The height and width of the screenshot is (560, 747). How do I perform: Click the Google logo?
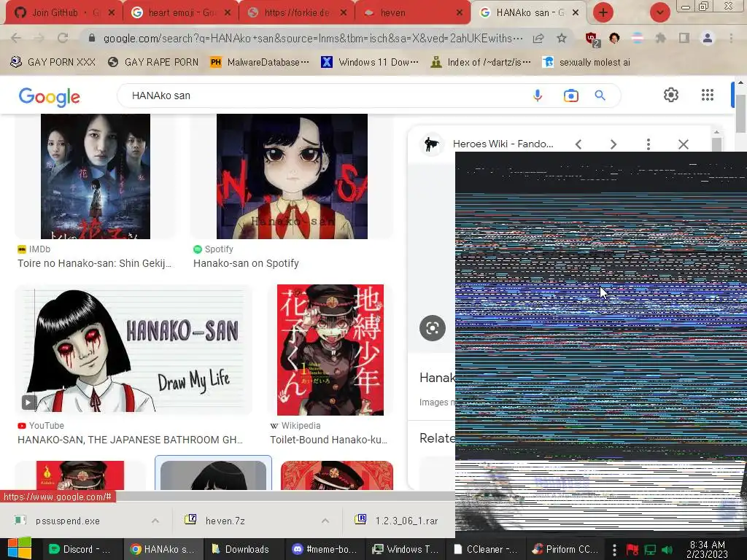(49, 97)
